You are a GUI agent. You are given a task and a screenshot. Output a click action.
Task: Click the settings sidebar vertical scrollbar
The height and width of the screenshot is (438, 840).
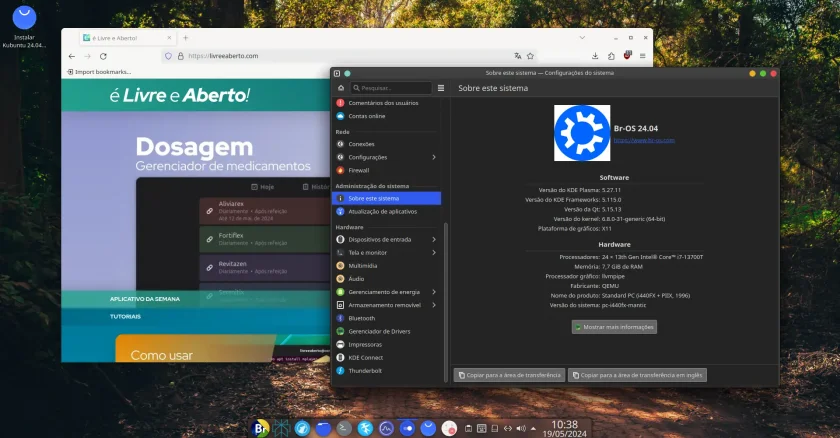pos(446,303)
